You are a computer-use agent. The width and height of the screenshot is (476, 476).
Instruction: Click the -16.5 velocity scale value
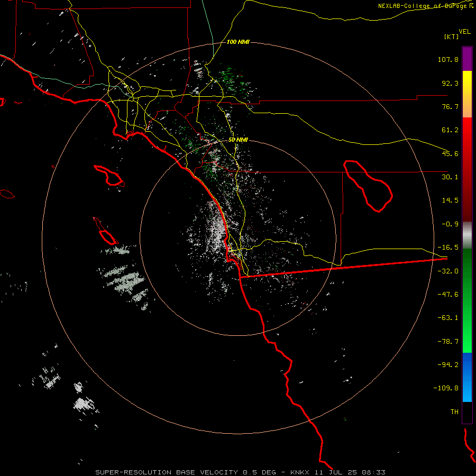point(448,248)
